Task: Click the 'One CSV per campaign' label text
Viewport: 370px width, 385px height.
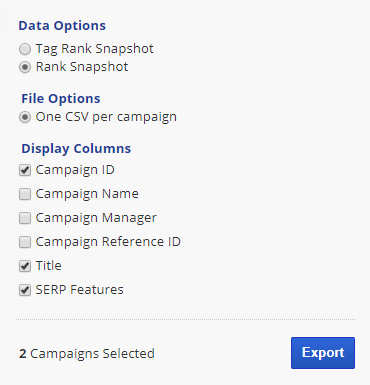Action: (106, 117)
